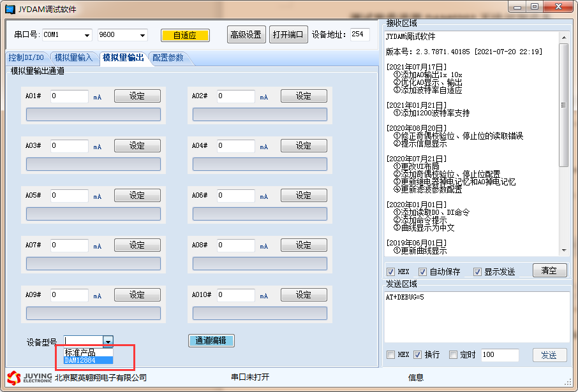Choose 标准产品 in the dropdown list
578x392 pixels.
[88, 352]
